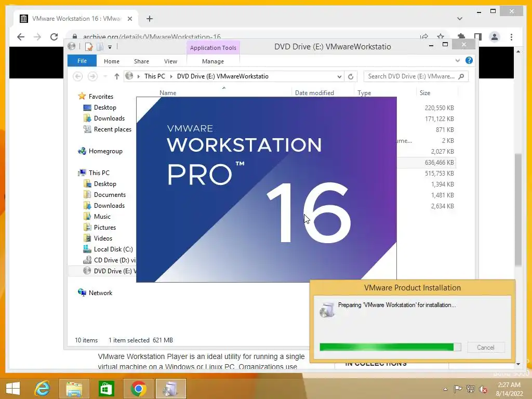Click Chrome's back navigation arrow
The image size is (532, 399).
click(21, 37)
